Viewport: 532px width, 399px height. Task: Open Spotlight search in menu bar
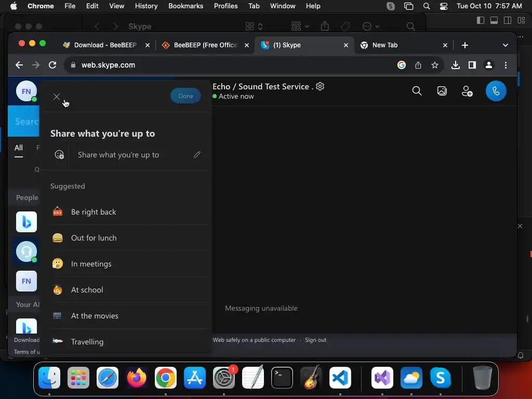[427, 6]
